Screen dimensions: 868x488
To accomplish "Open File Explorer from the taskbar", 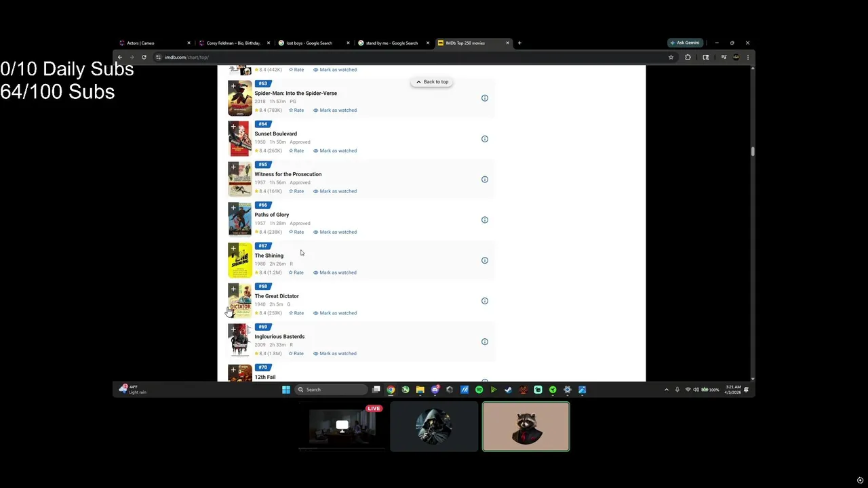I will pos(420,390).
